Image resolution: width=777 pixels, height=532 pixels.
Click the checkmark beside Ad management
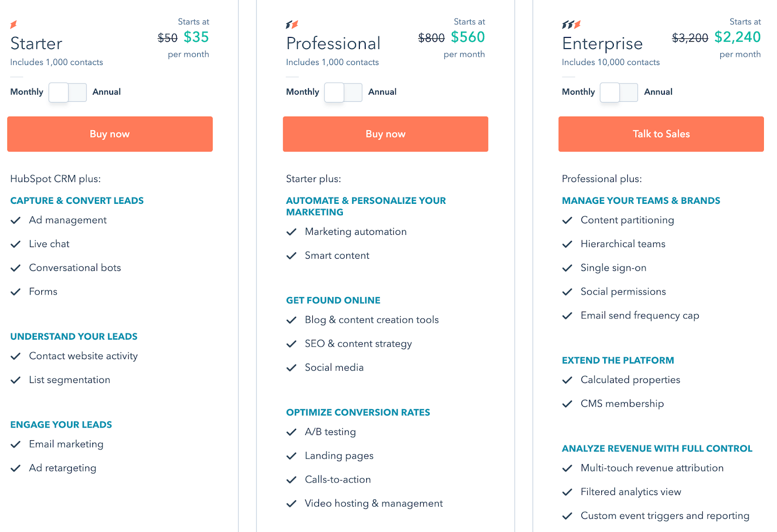click(16, 220)
